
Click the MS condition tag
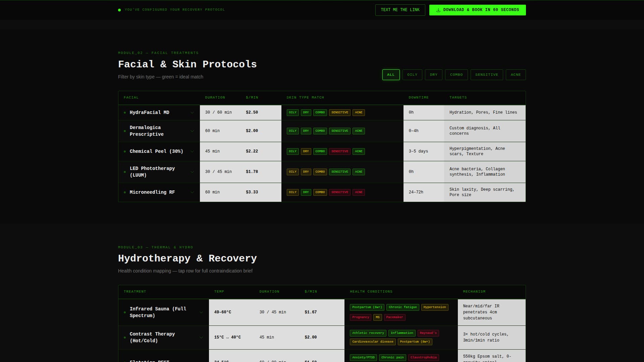click(x=378, y=317)
